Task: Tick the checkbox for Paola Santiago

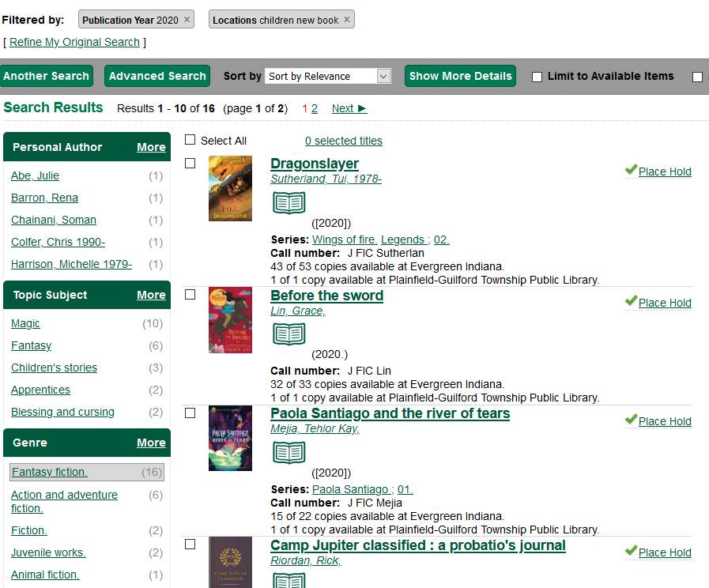Action: pyautogui.click(x=190, y=413)
